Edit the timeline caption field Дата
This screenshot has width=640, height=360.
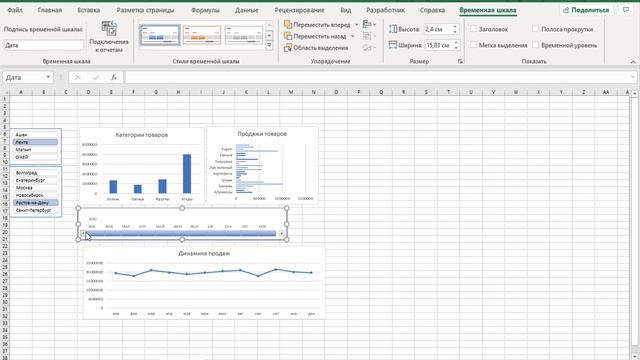(43, 45)
